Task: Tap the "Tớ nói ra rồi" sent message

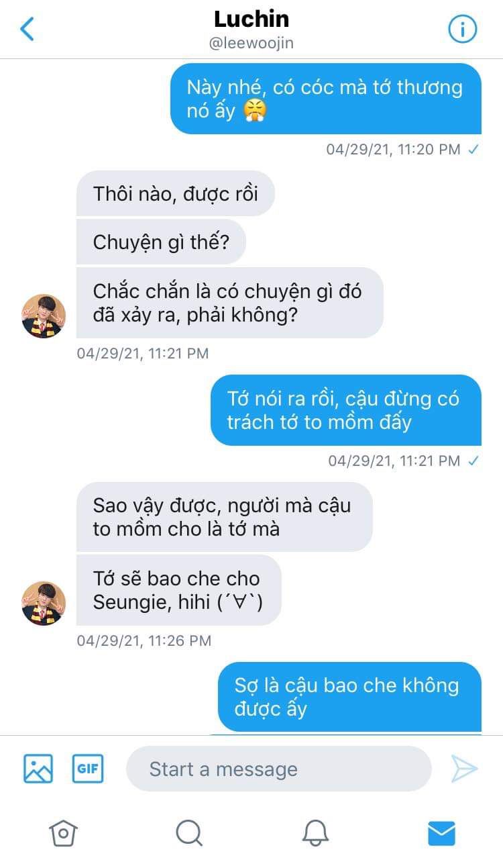Action: [346, 410]
